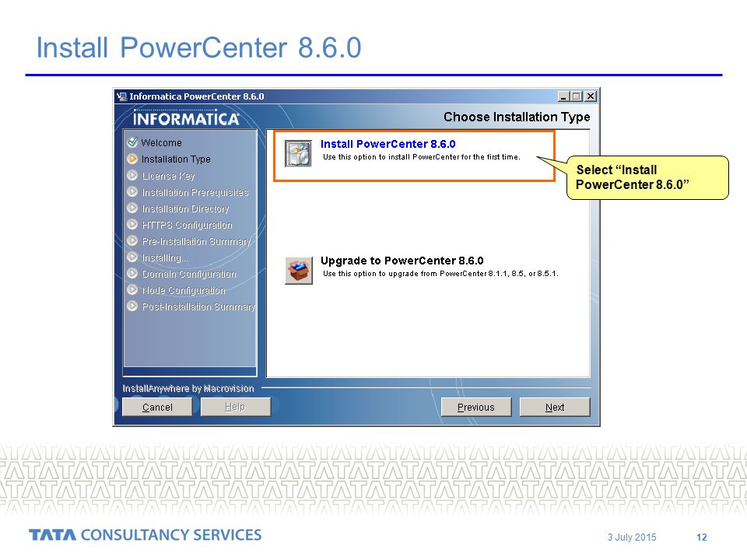Open the Help button
The image size is (747, 560).
click(235, 407)
